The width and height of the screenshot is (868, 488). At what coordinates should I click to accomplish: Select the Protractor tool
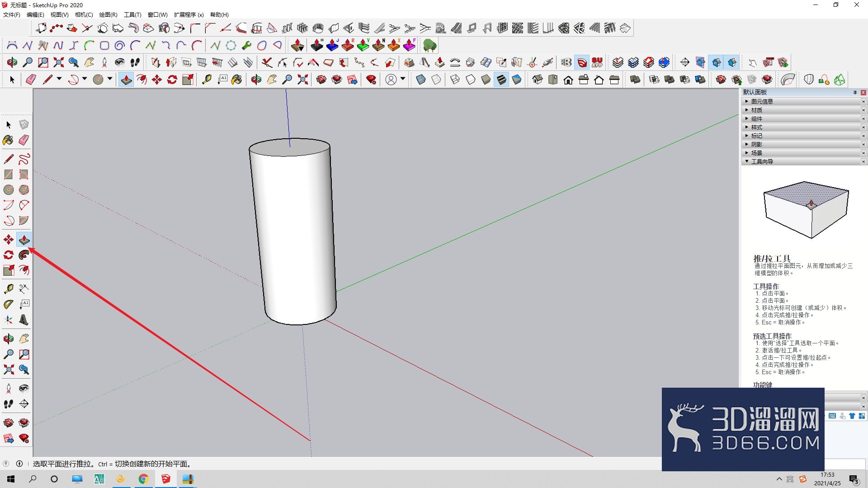tap(9, 305)
